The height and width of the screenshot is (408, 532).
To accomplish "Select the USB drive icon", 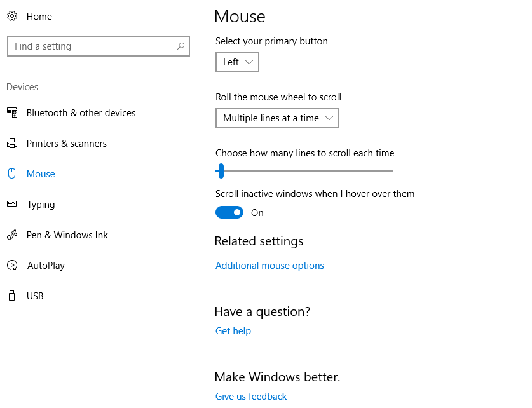I will (x=12, y=296).
